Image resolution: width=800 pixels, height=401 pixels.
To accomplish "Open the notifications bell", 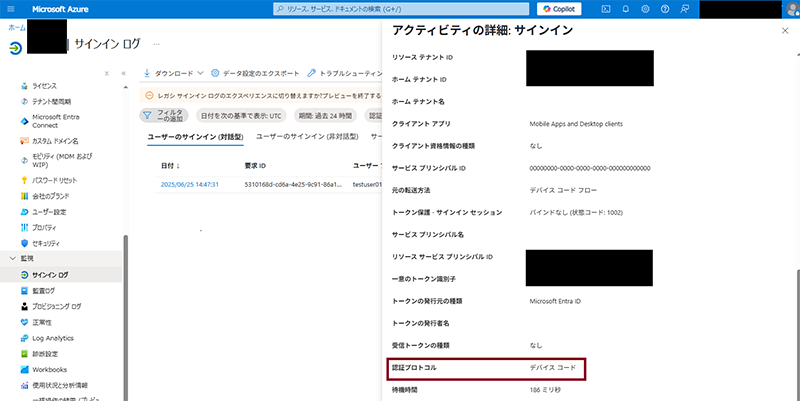I will [626, 9].
